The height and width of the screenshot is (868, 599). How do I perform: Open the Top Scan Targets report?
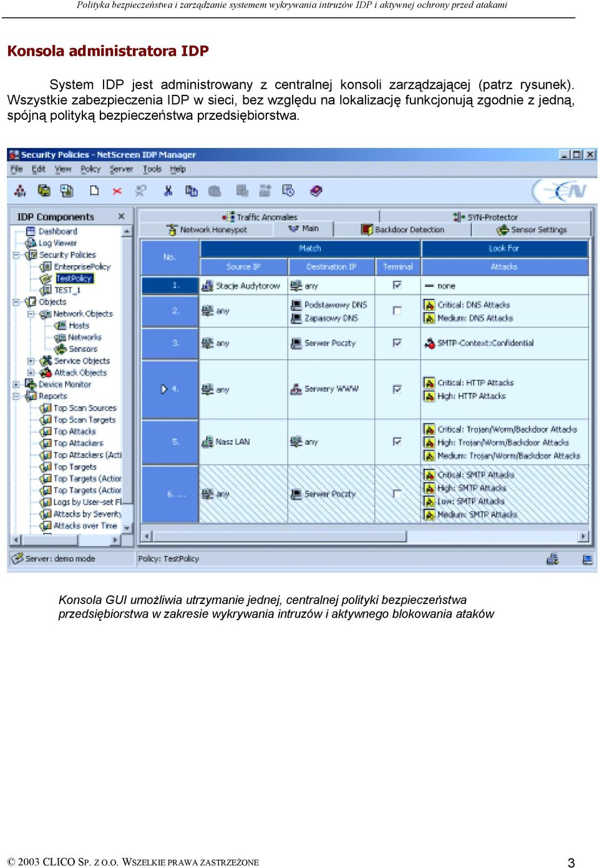coord(84,420)
